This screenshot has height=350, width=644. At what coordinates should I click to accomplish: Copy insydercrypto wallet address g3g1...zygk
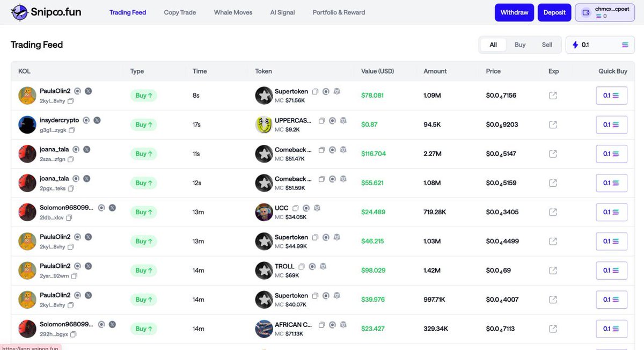pos(72,130)
